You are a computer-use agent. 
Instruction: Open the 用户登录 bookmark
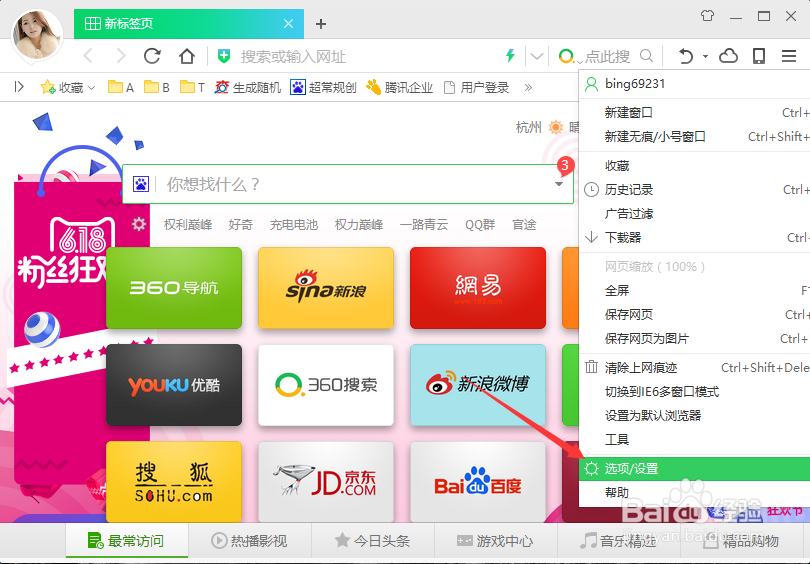tap(476, 87)
